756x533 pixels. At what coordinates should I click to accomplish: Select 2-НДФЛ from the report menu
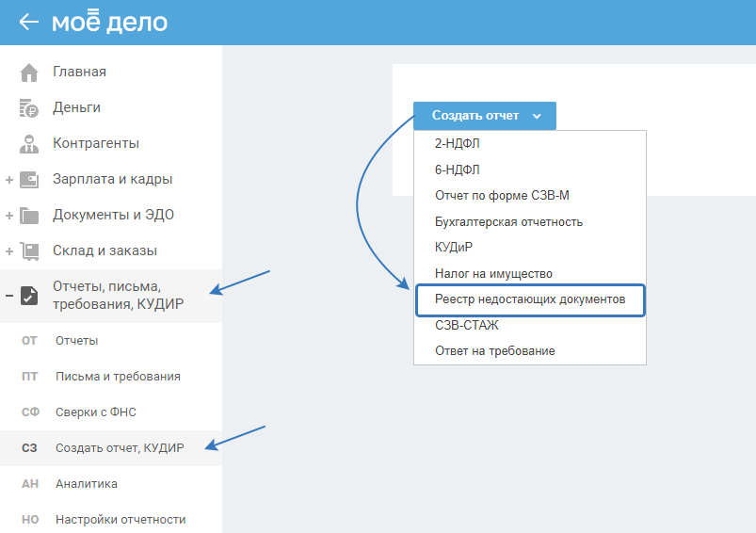coord(457,145)
